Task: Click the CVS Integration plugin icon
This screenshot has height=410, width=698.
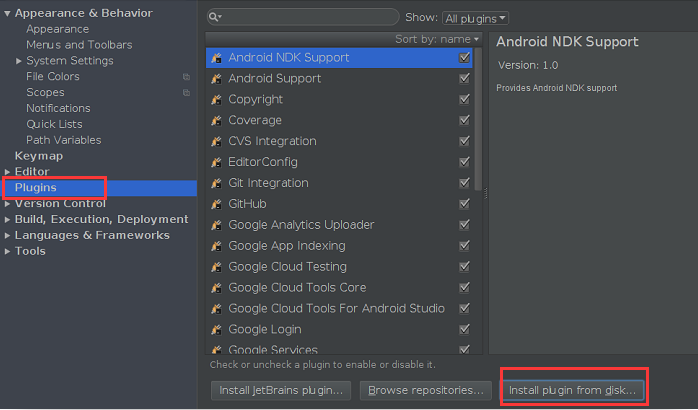Action: point(217,142)
